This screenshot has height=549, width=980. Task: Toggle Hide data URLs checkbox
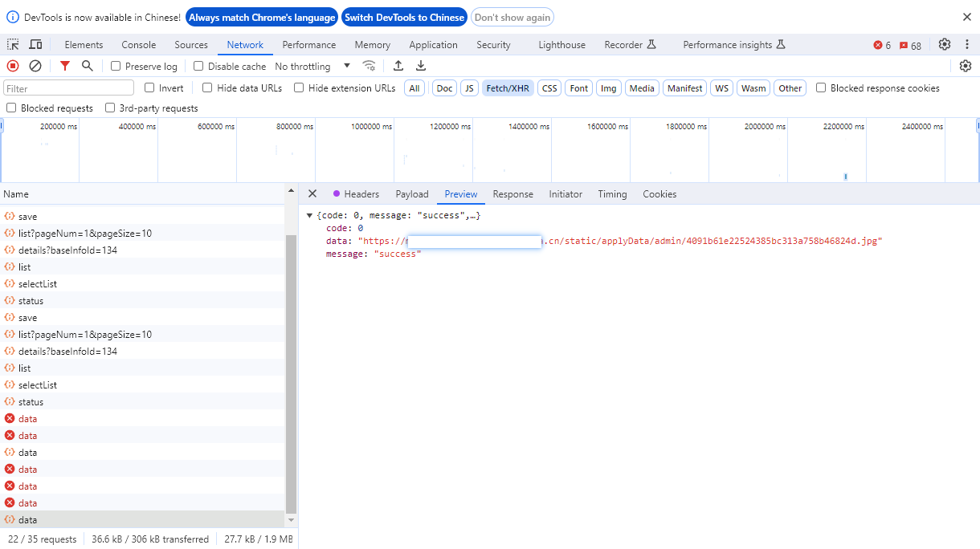(207, 88)
